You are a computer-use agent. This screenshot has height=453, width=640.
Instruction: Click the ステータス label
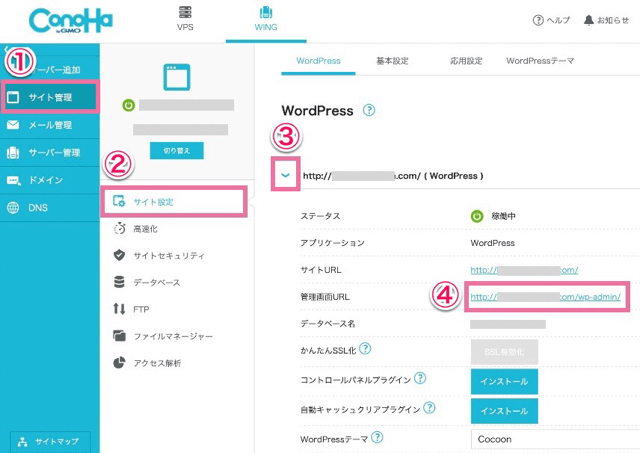320,216
